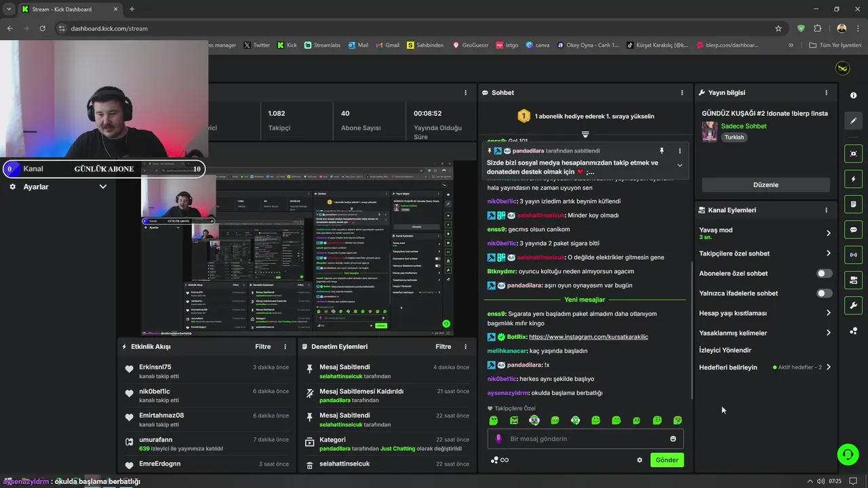Screen dimensions: 868x488
Task: Open the Kick bookmark
Action: (x=287, y=45)
